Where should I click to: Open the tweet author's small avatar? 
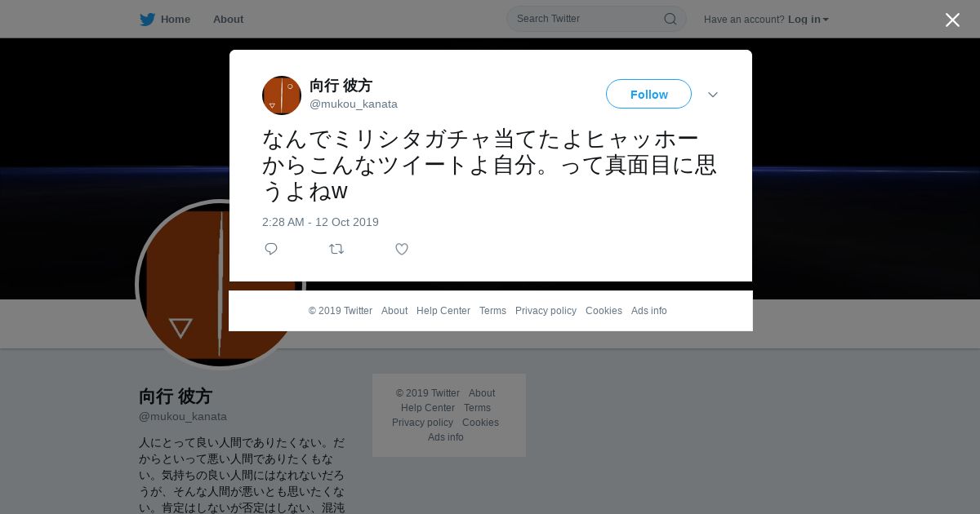(x=282, y=95)
